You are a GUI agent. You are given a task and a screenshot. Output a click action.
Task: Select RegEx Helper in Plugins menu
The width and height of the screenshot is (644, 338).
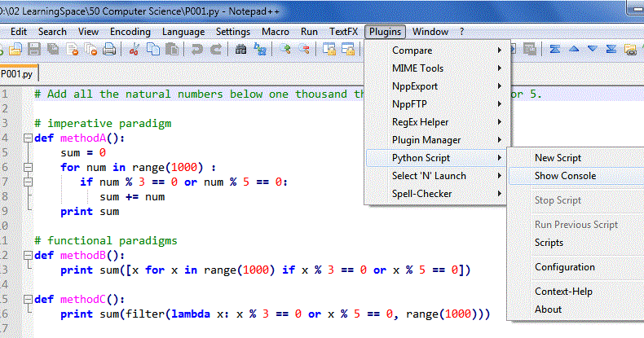437,122
